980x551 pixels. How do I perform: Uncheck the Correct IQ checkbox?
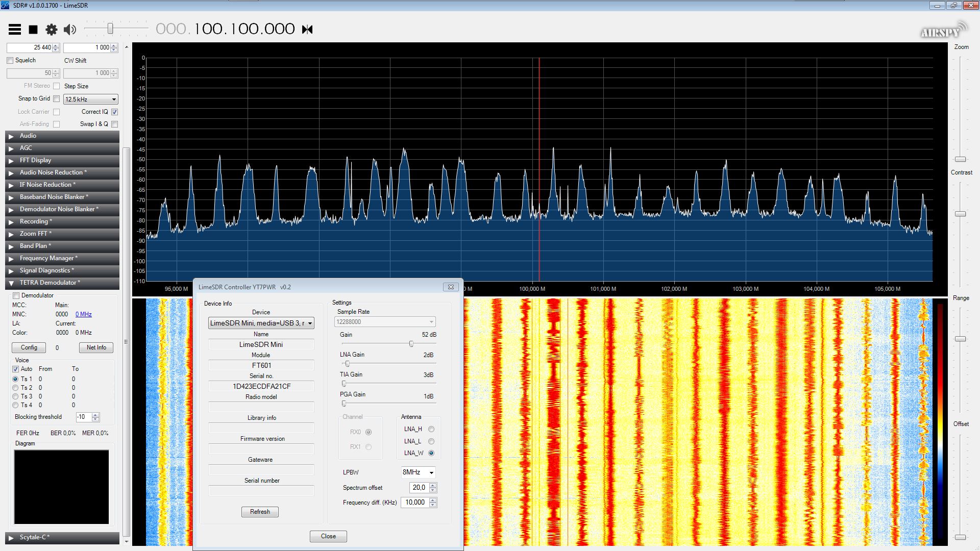[114, 112]
